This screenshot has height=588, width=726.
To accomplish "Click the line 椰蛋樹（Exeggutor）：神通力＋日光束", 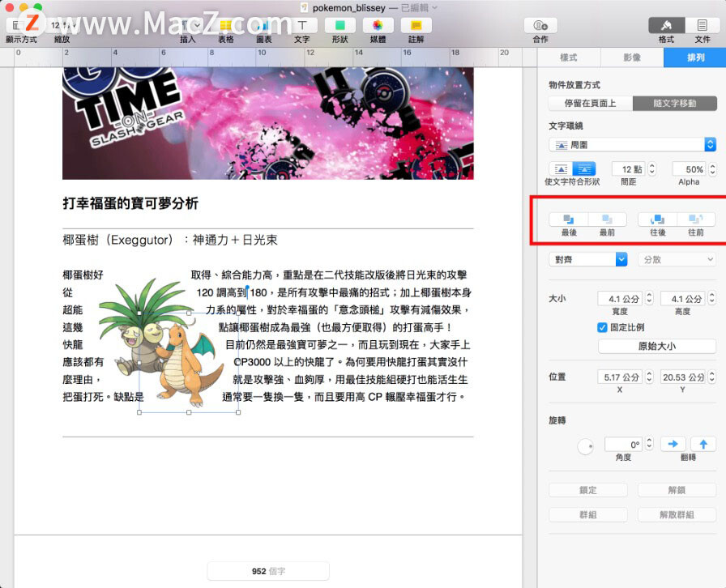I will (170, 240).
